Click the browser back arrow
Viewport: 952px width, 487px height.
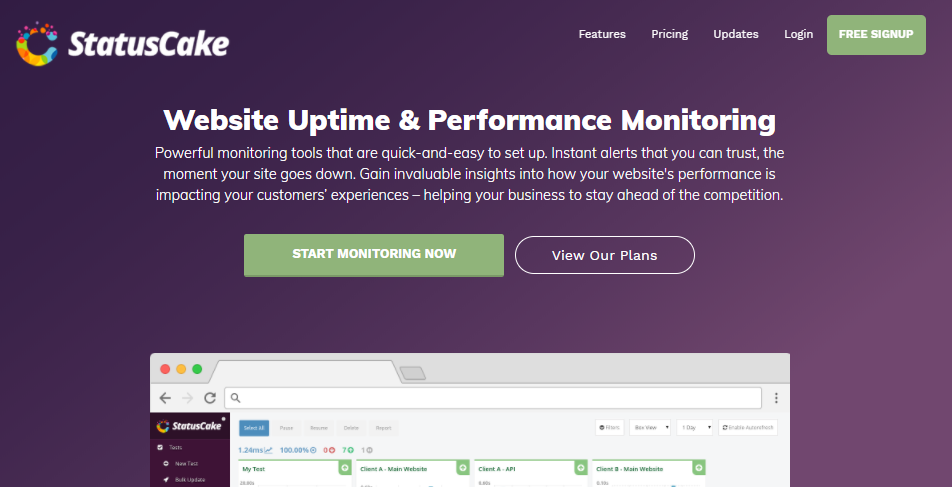pos(165,398)
